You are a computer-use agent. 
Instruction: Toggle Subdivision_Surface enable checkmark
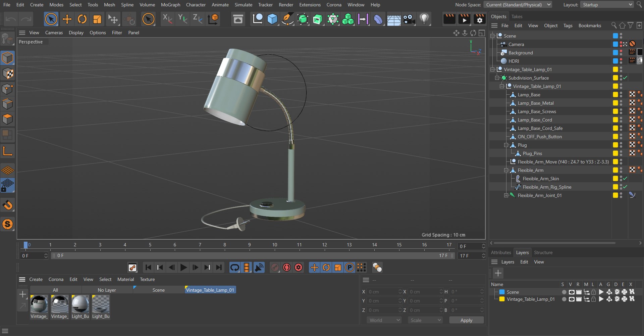coord(625,78)
